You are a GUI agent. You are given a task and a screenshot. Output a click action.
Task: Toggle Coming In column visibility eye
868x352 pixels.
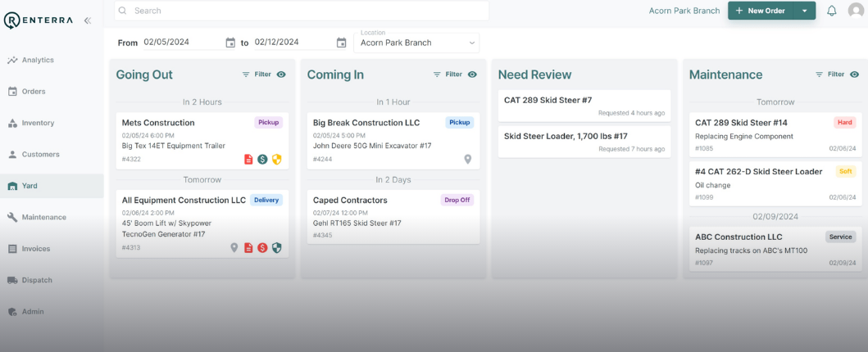(472, 74)
